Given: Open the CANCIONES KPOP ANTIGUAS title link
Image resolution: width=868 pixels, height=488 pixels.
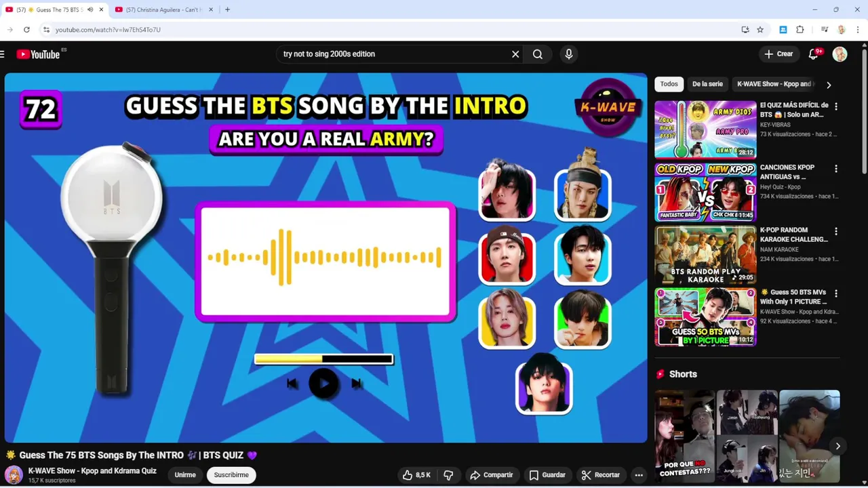Looking at the screenshot, I should (788, 172).
